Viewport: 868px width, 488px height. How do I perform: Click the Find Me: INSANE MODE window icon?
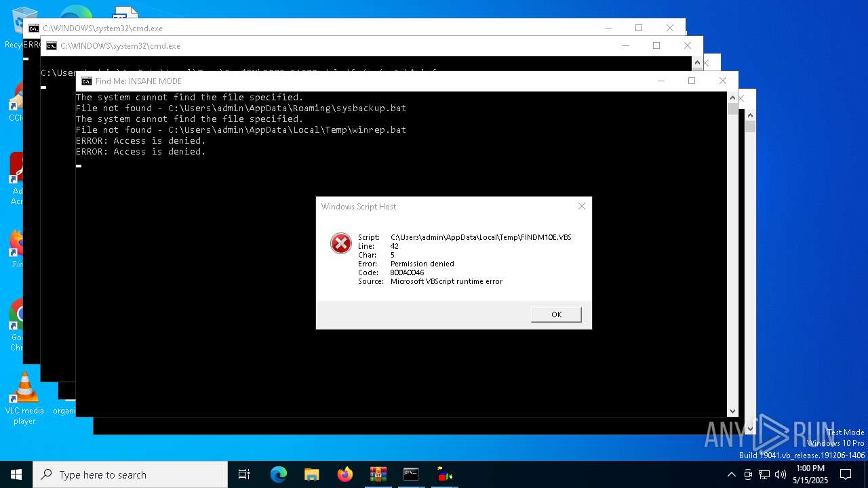click(x=86, y=81)
